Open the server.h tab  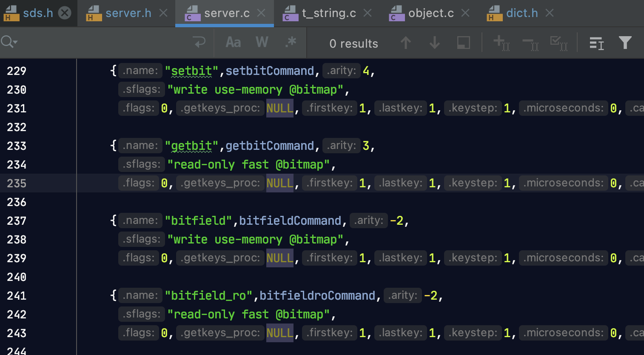point(128,13)
